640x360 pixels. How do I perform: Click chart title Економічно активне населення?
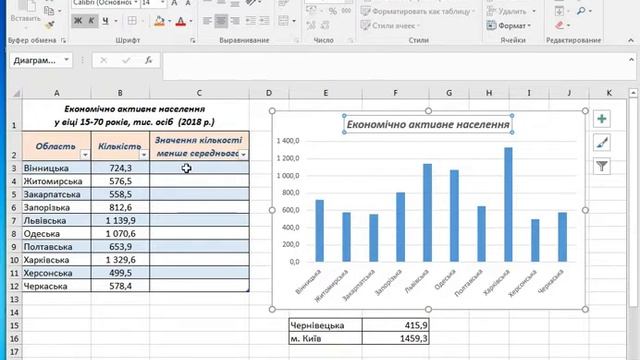pyautogui.click(x=428, y=124)
